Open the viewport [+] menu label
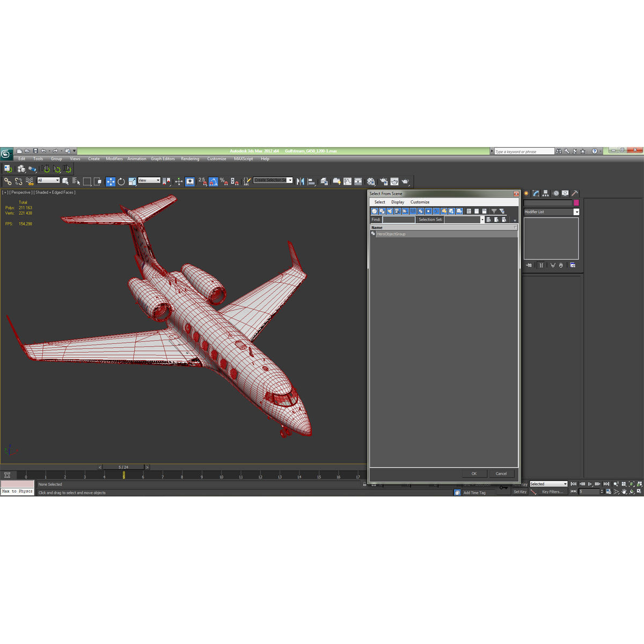This screenshot has height=644, width=644. (5, 192)
